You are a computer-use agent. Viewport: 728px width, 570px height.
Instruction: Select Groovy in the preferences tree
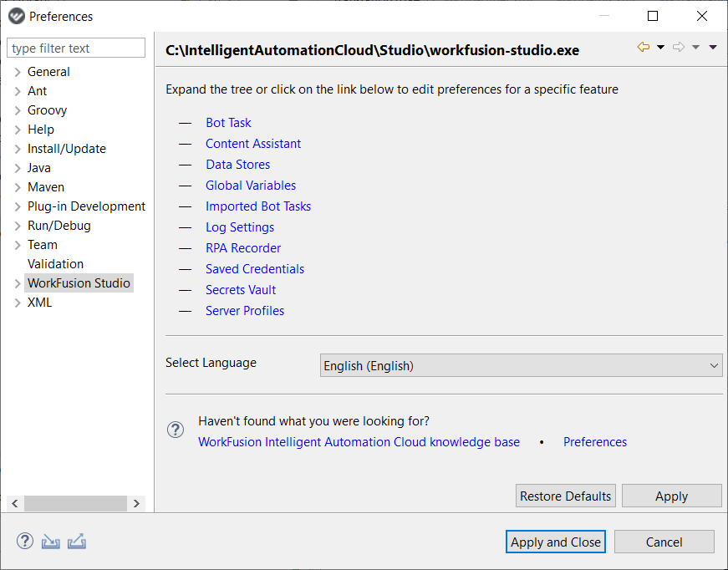pyautogui.click(x=48, y=110)
